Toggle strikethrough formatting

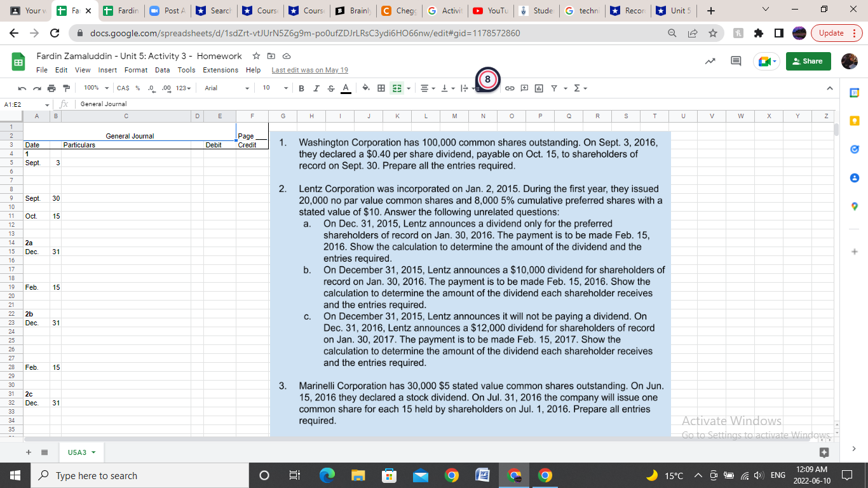click(331, 88)
